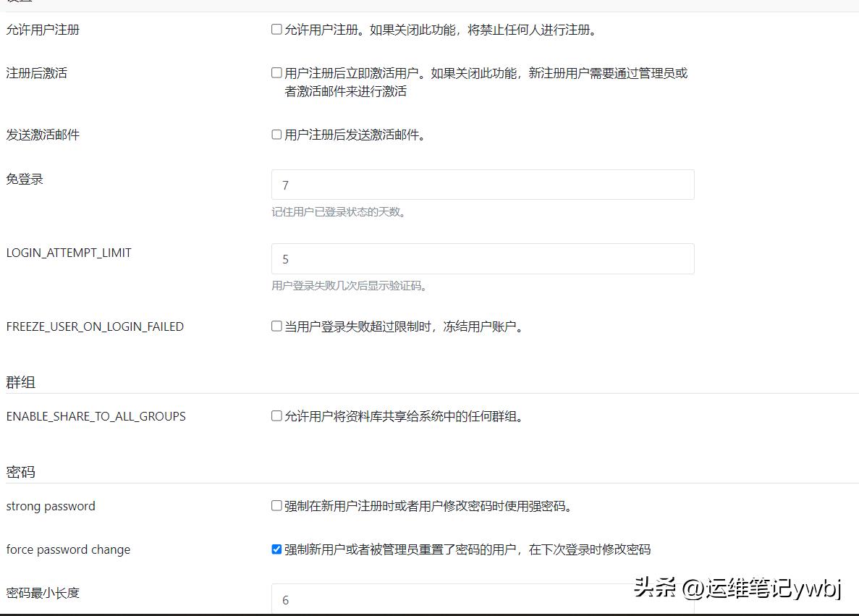This screenshot has width=859, height=616.
Task: Click the 免登录 days input field
Action: point(481,185)
